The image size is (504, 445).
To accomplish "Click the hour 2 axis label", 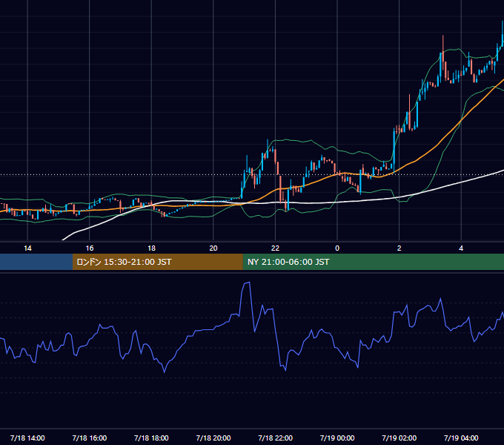I will pyautogui.click(x=399, y=248).
